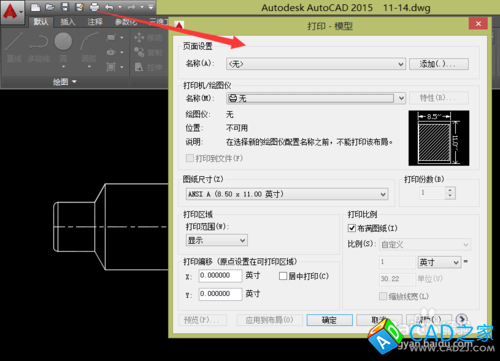Click the 30.22 units input field
This screenshot has height=361, width=500.
coord(397,279)
